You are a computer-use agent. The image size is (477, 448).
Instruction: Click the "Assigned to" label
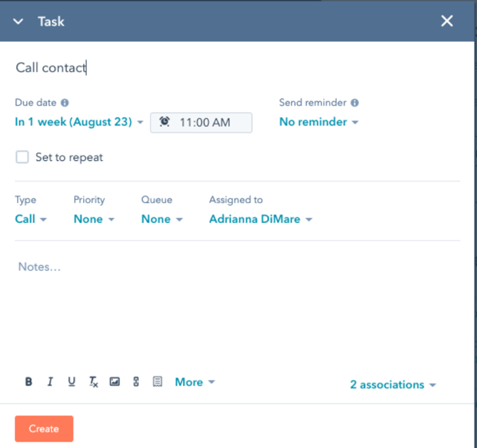(236, 199)
